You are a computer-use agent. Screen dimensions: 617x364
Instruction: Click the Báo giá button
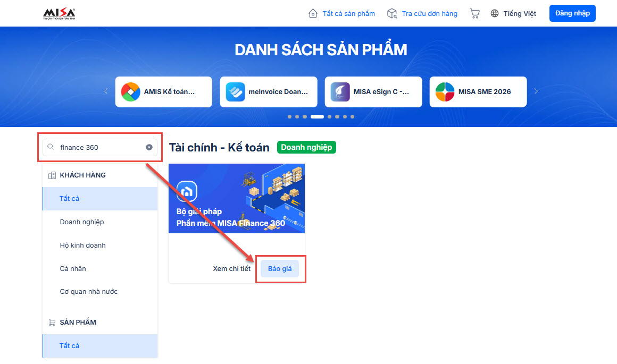tap(280, 269)
